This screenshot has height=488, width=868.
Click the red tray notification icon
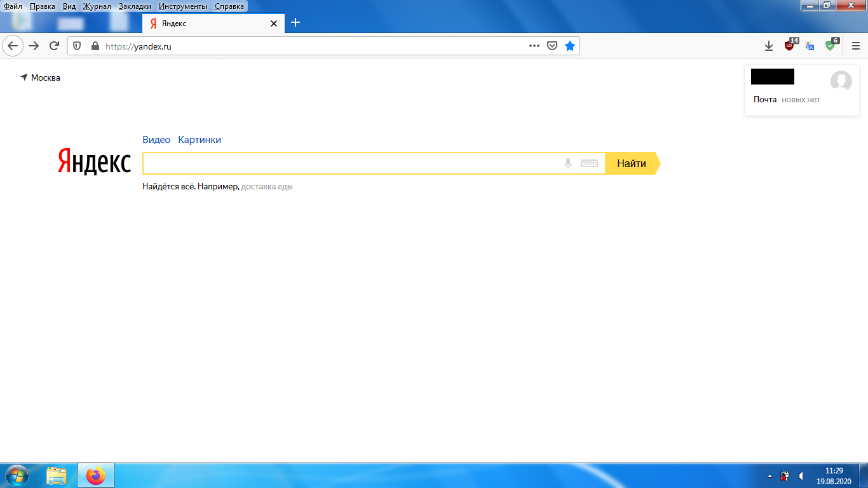click(785, 475)
